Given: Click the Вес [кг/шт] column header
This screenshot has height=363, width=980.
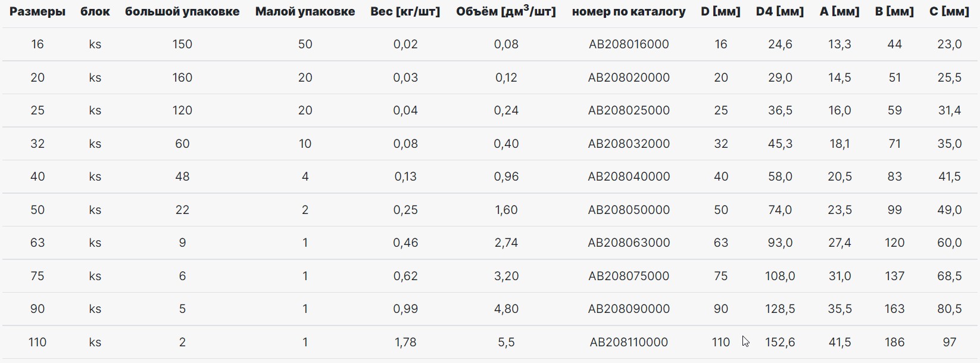Looking at the screenshot, I should [x=405, y=11].
